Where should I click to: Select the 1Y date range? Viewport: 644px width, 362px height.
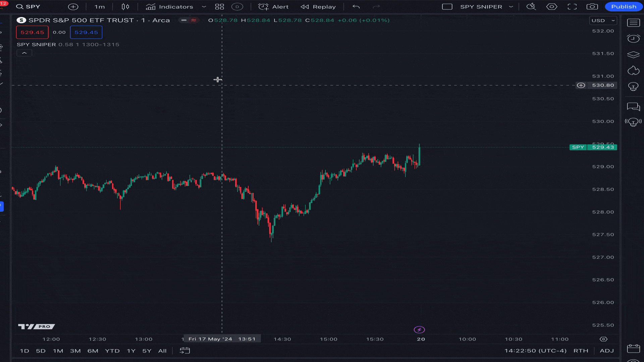pyautogui.click(x=131, y=351)
